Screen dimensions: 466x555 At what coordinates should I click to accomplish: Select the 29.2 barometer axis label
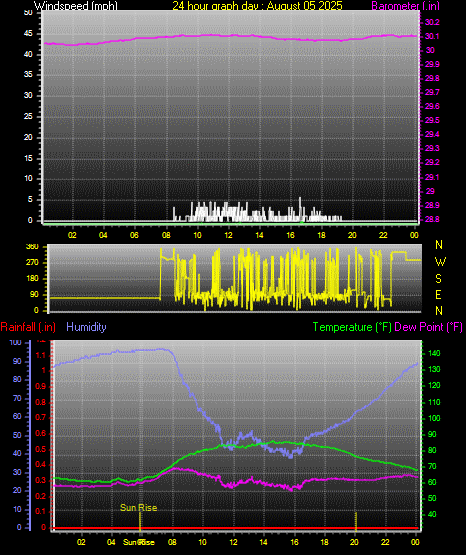432,162
